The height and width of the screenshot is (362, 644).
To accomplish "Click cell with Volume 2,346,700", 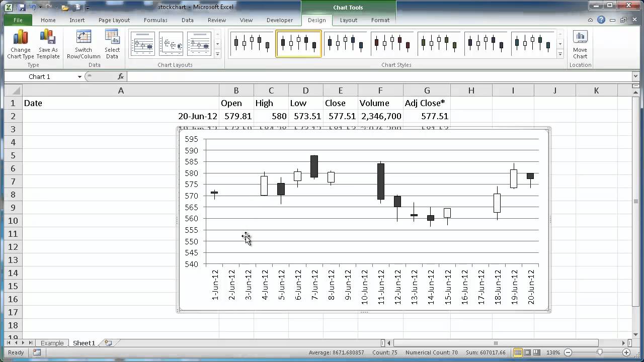I will [380, 116].
